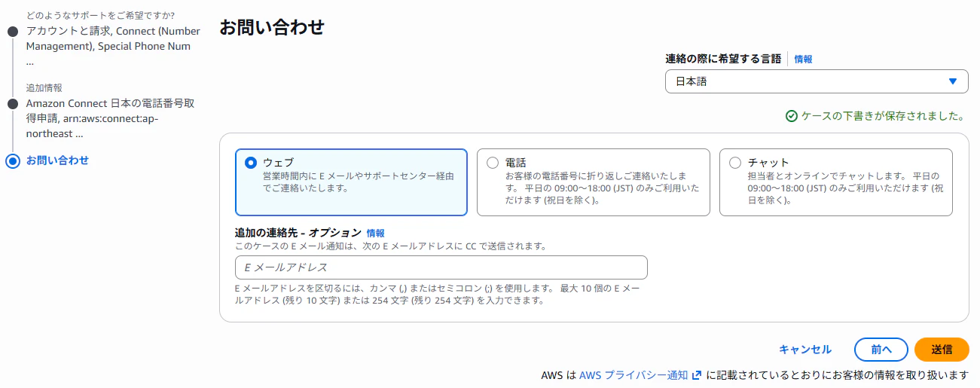Click the 追加情報 step circle icon
This screenshot has width=980, height=388.
pos(12,103)
